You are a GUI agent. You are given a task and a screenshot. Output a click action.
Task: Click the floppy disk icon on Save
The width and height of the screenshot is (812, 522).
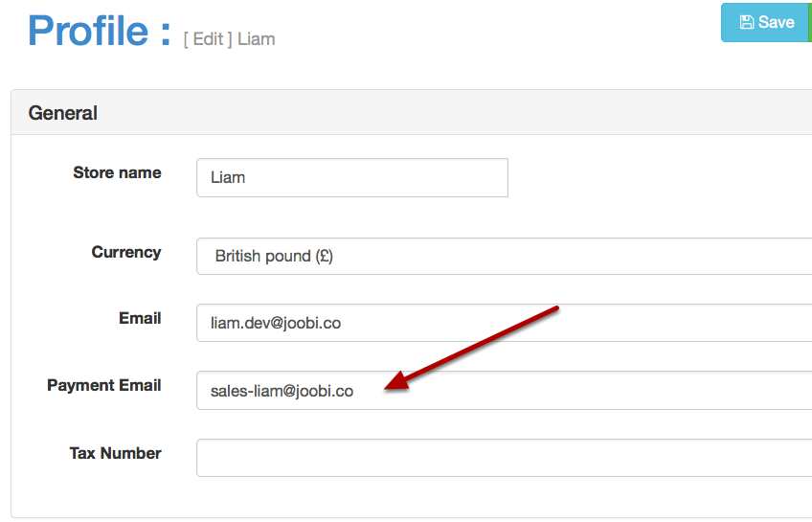[x=746, y=22]
